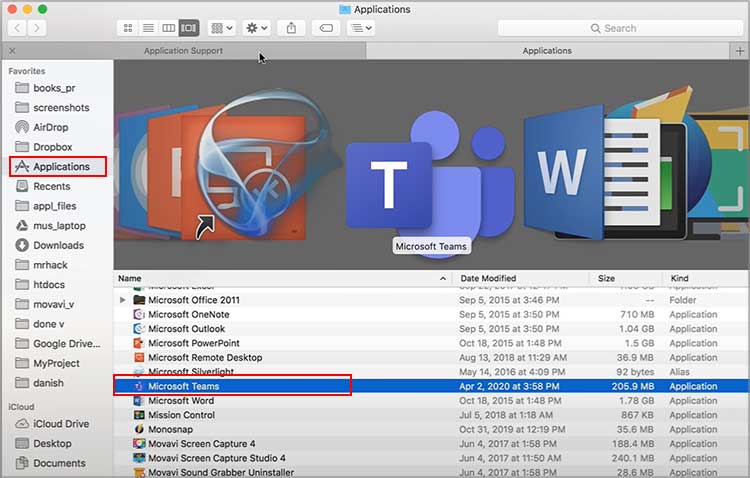Open the list options dropdown in the toolbar
Viewport: 750px width, 478px height.
(361, 28)
